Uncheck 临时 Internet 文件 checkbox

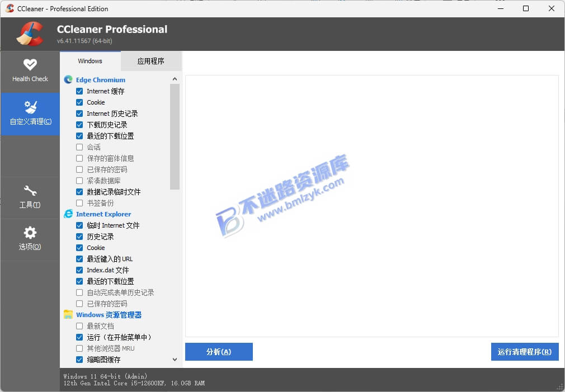(x=79, y=225)
